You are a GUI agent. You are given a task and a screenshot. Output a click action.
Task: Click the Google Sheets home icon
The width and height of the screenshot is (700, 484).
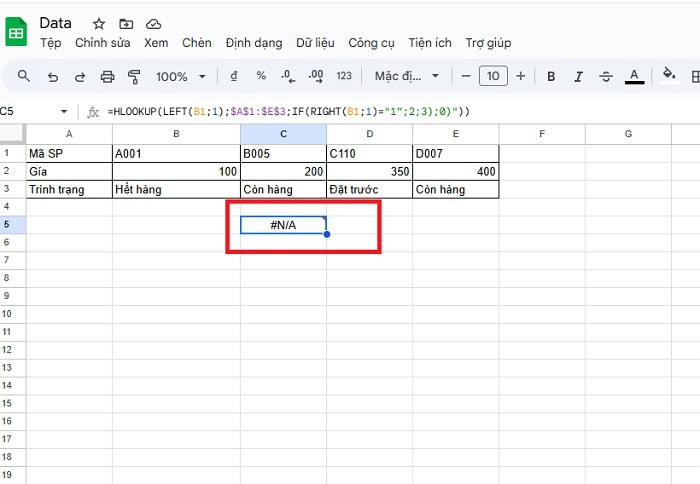[17, 31]
